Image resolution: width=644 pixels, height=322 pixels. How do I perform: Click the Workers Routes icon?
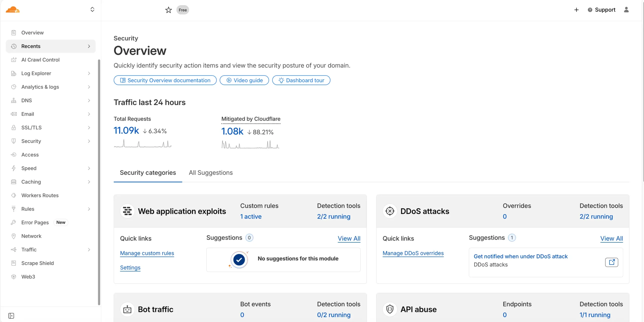(14, 196)
